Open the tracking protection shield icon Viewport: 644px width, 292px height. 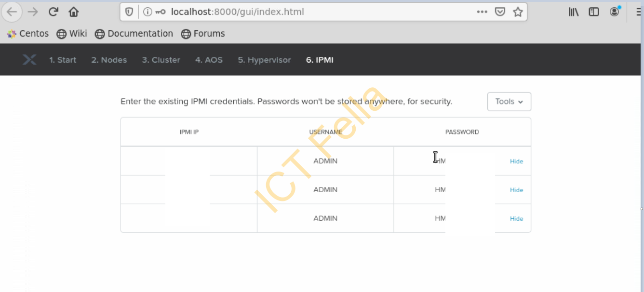coord(129,12)
